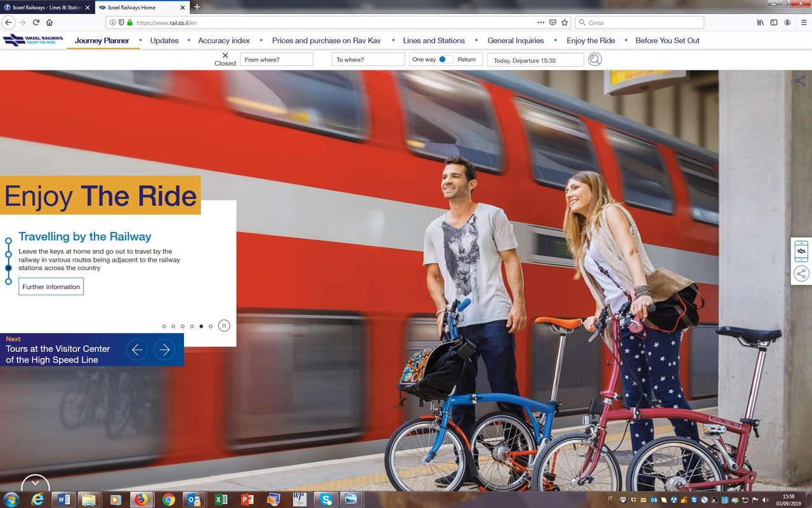Image resolution: width=812 pixels, height=508 pixels.
Task: Go to next slide with right arrow
Action: (x=164, y=349)
